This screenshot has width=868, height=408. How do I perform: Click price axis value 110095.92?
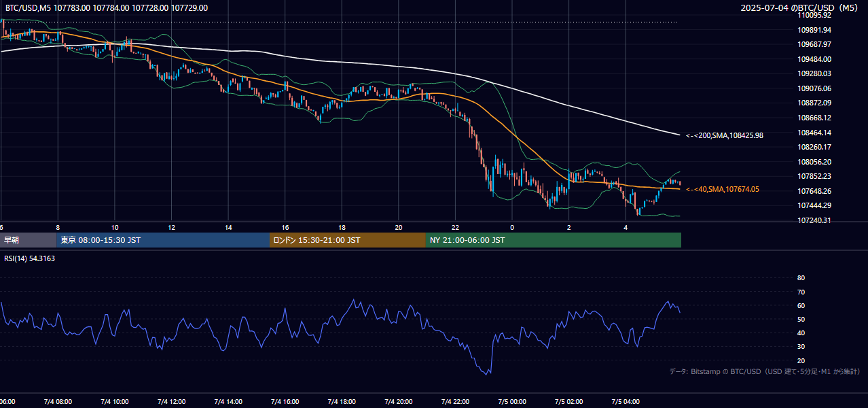point(814,15)
